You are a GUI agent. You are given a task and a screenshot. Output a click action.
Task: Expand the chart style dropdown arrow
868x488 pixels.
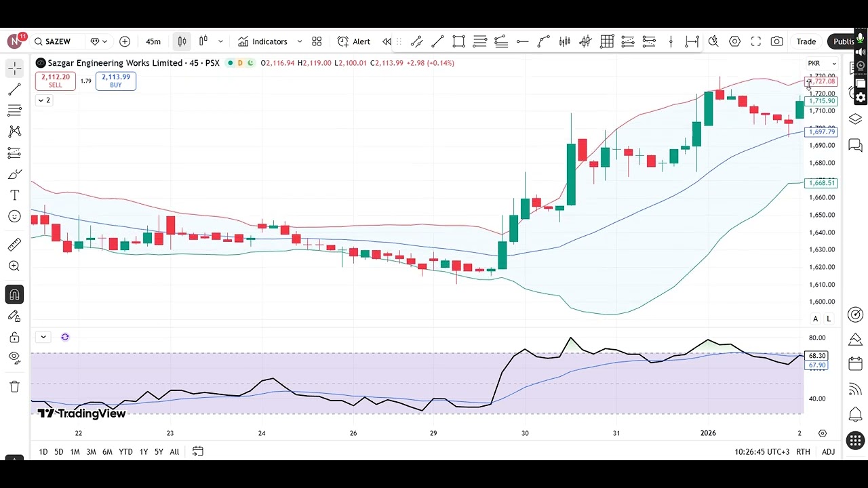[x=220, y=41]
